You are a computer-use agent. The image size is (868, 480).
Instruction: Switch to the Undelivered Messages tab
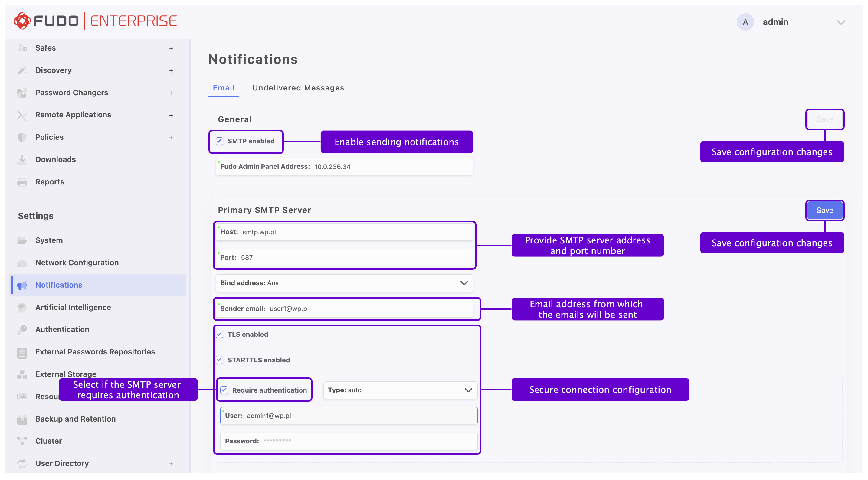tap(298, 88)
